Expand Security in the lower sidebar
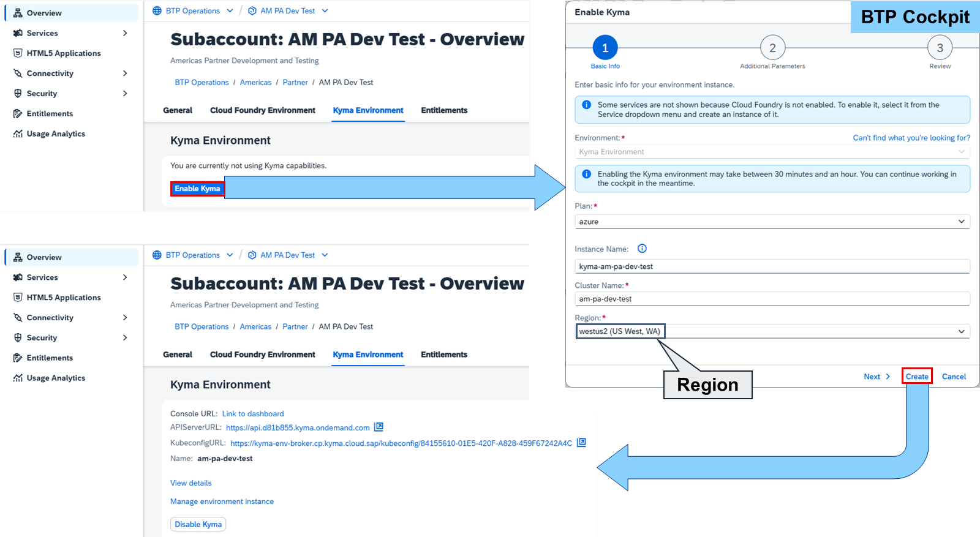This screenshot has height=537, width=980. 125,338
